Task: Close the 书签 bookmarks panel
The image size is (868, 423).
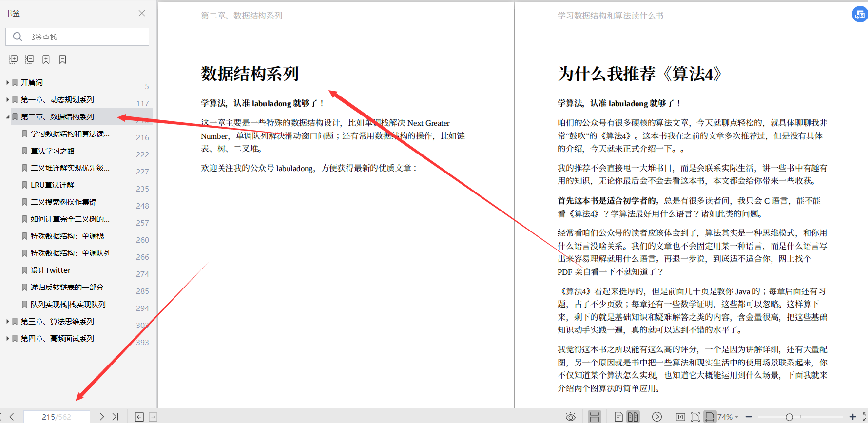Action: (142, 13)
